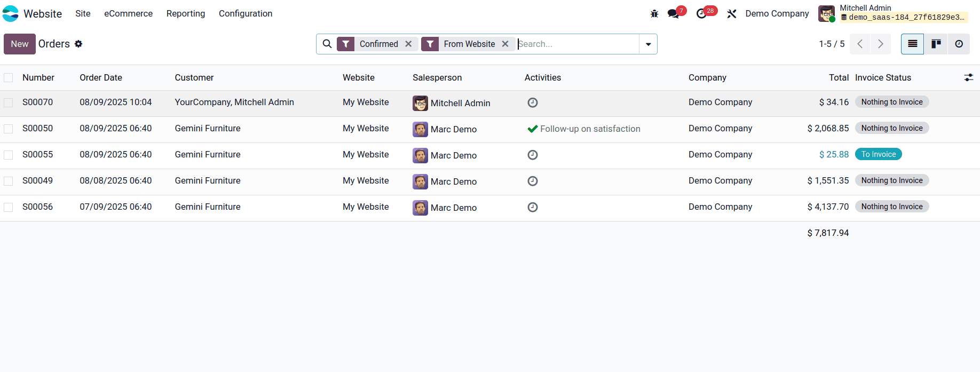Open Follow-up on satisfaction activity for S00050
980x372 pixels.
584,129
